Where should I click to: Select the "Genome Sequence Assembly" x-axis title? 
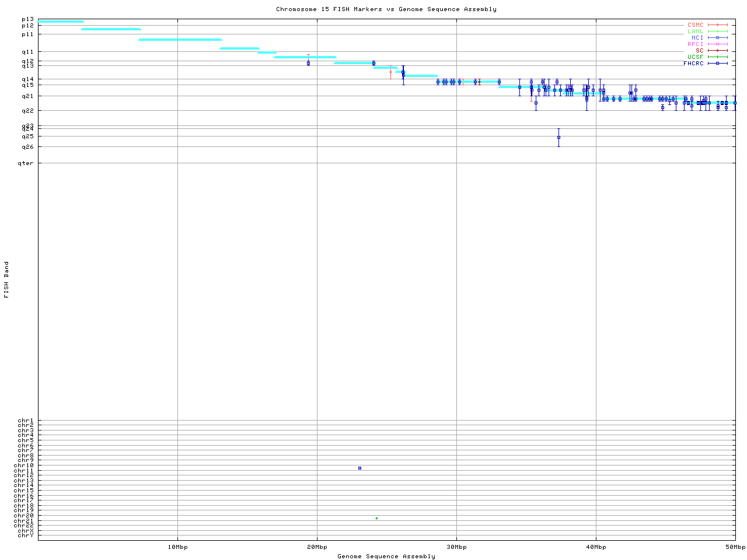386,556
